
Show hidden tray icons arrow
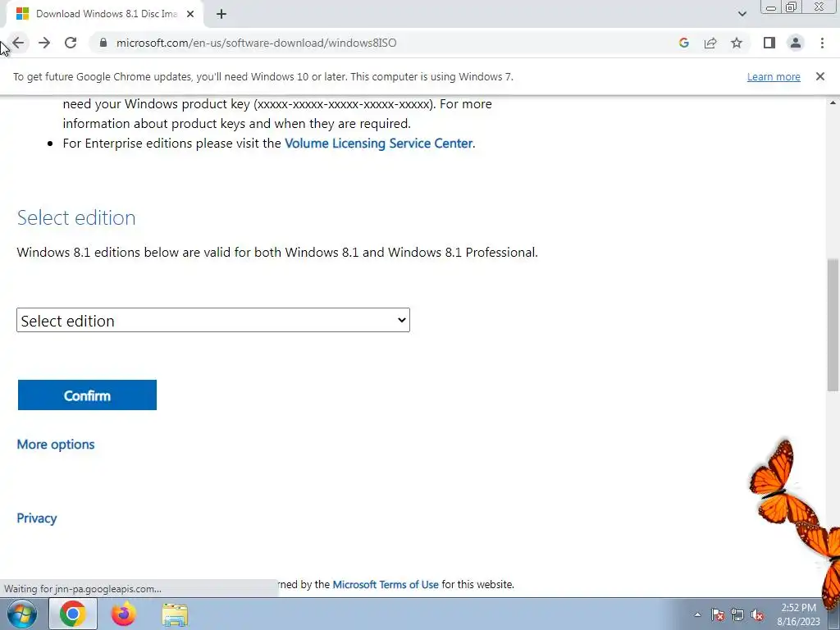(x=697, y=614)
